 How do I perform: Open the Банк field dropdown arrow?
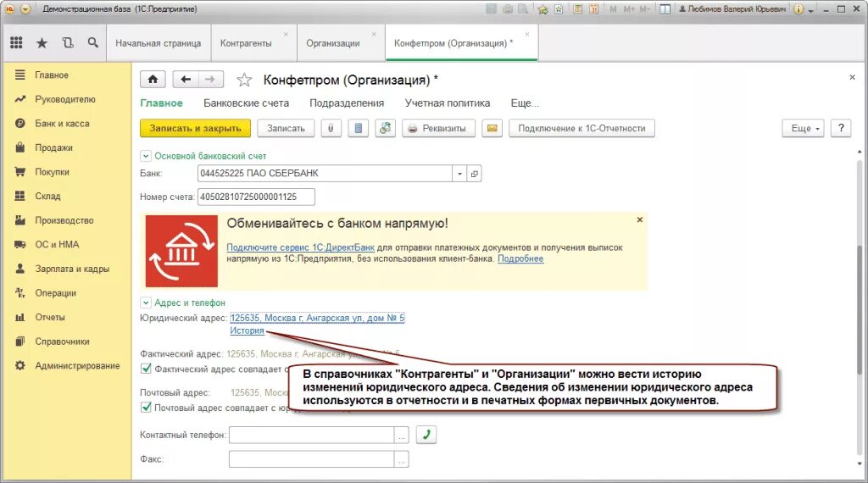pos(459,174)
